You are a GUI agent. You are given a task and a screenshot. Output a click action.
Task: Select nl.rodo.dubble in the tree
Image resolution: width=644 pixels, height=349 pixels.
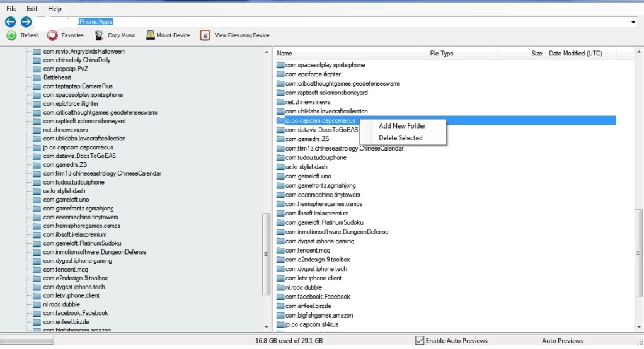tap(62, 304)
